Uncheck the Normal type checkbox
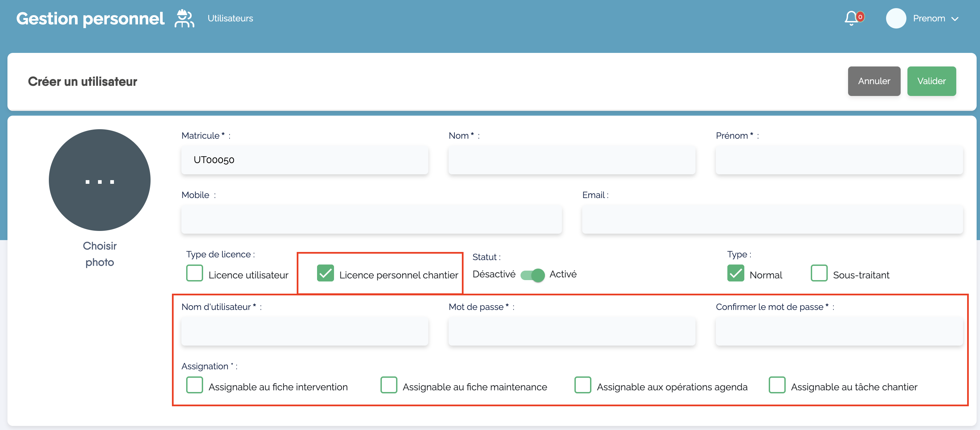980x430 pixels. tap(736, 274)
